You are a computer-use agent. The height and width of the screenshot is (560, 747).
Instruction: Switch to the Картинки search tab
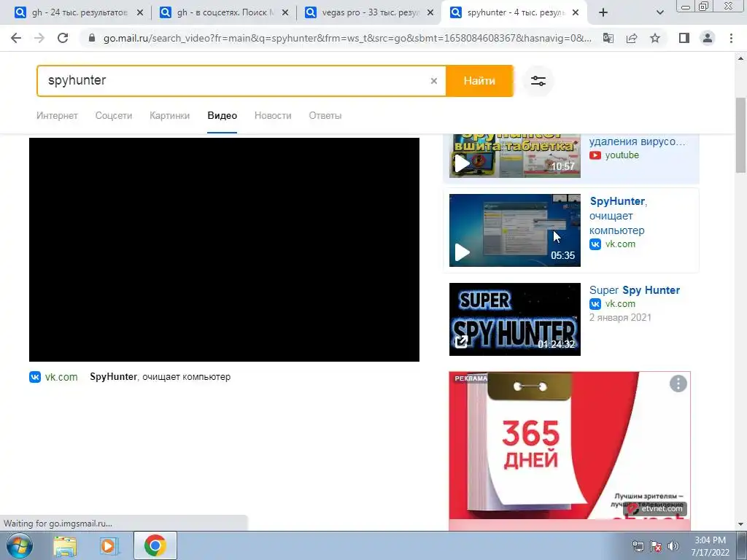tap(169, 116)
